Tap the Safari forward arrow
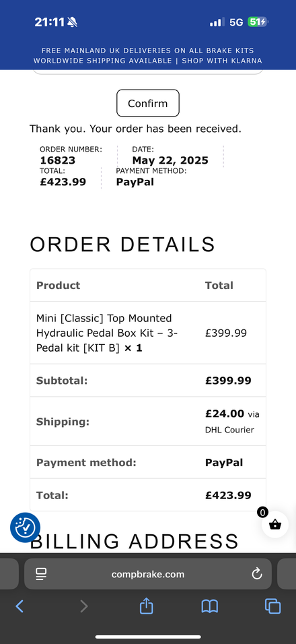Image resolution: width=296 pixels, height=644 pixels. click(83, 606)
